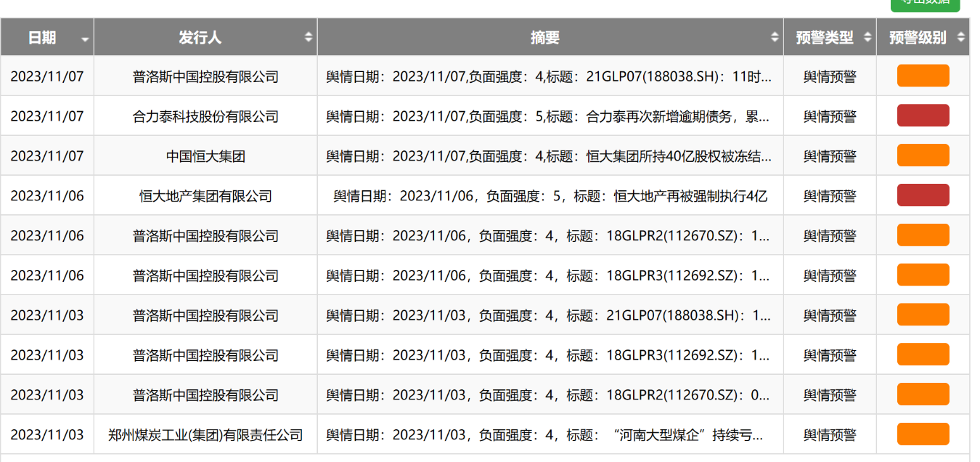
Task: Select issuer 恒大地产集团有限公司
Action: pyautogui.click(x=205, y=196)
